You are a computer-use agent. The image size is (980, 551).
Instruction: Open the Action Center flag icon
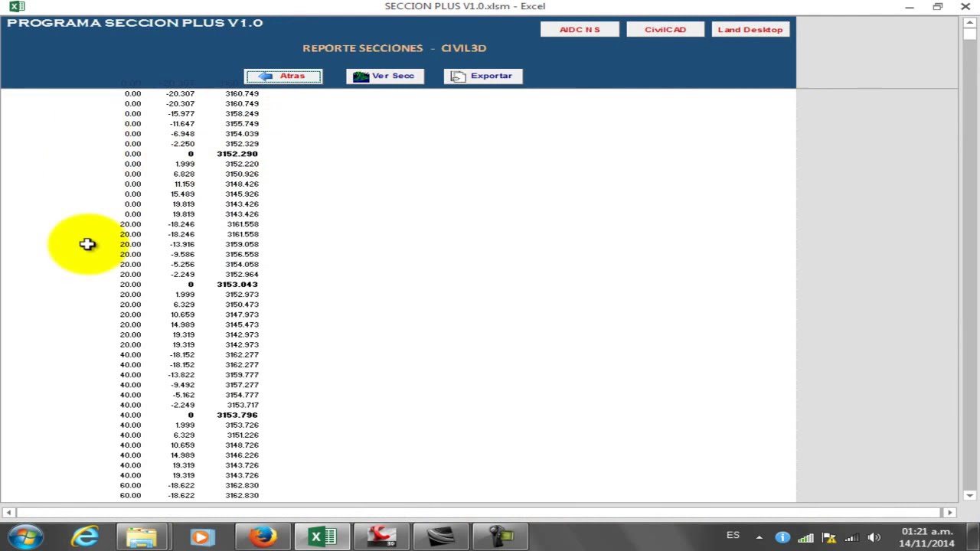[x=828, y=537]
